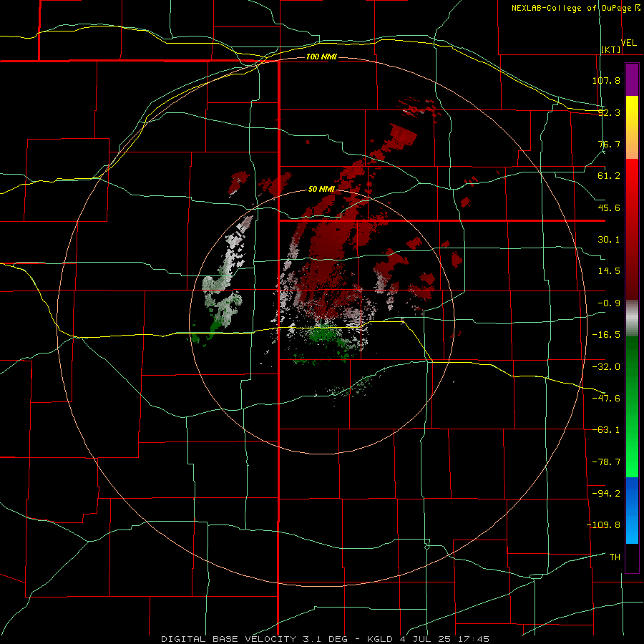Screen dimensions: 644x644
Task: Pick the purple segment of the velocity color bar
Action: pyautogui.click(x=632, y=79)
